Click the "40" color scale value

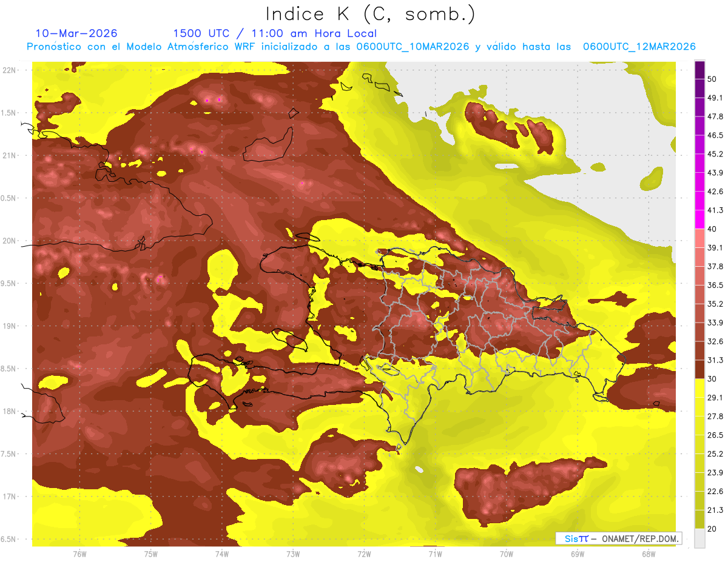[713, 229]
